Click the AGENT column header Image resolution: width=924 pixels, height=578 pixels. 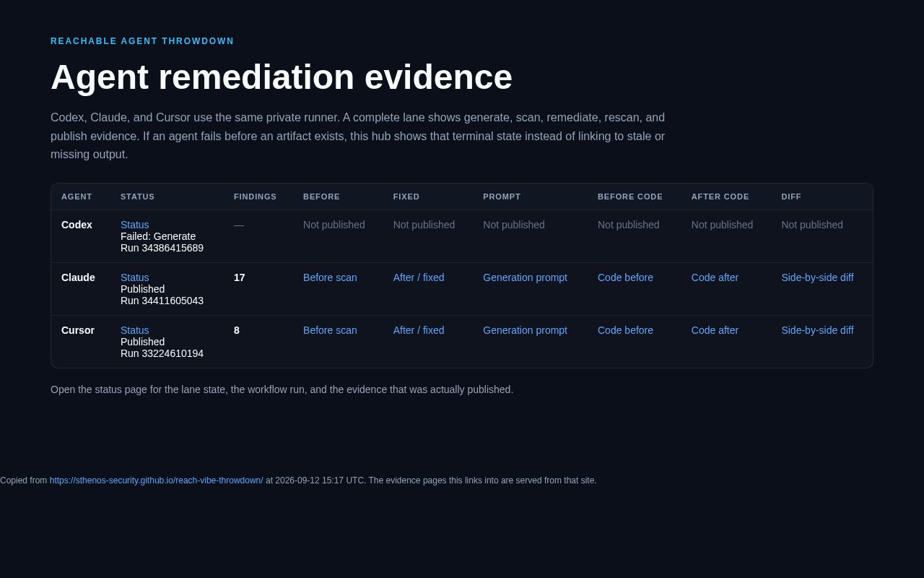pyautogui.click(x=77, y=197)
